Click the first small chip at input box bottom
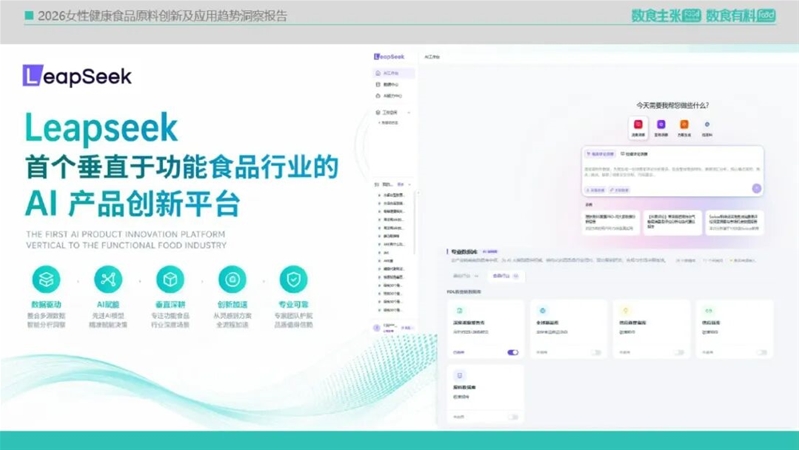 pos(595,190)
